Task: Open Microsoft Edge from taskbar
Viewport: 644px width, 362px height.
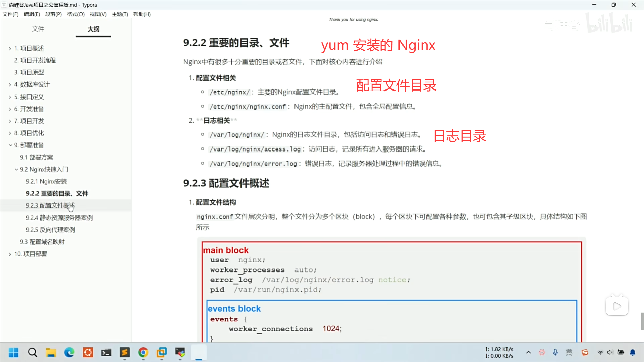Action: pos(69,352)
